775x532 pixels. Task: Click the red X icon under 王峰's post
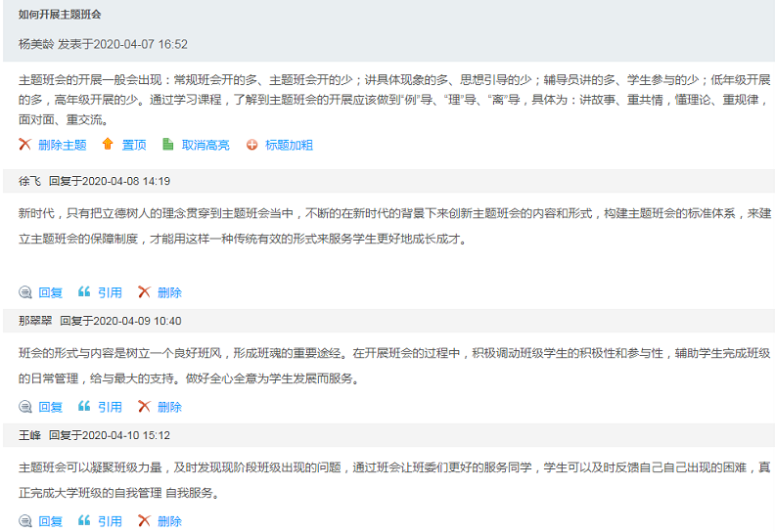144,521
